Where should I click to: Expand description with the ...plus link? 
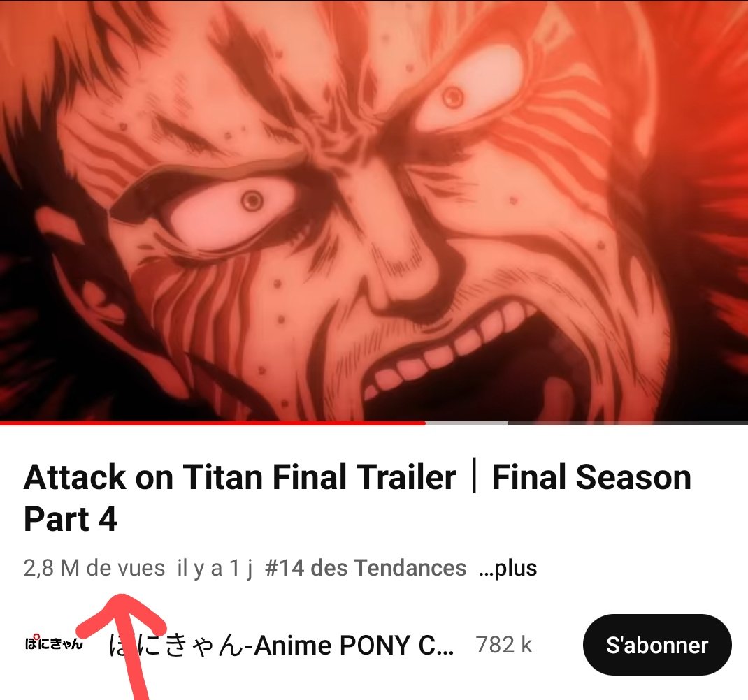[508, 568]
